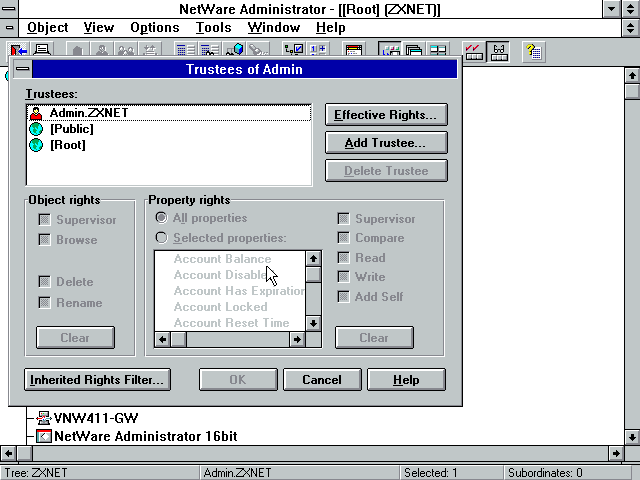The image size is (640, 480).
Task: Click the VNW411-GW server icon
Action: 44,418
